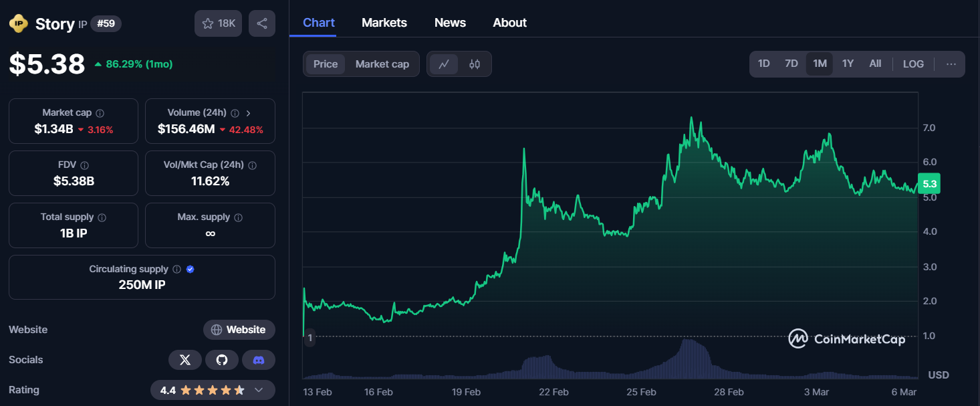This screenshot has width=980, height=406.
Task: Show info tooltip for Circulating supply
Action: tap(177, 270)
